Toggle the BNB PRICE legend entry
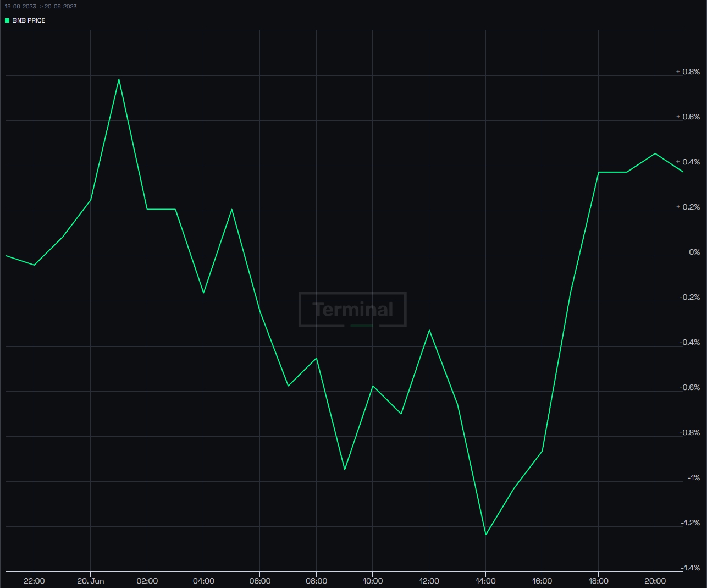Viewport: 707px width, 588px height. click(x=25, y=20)
